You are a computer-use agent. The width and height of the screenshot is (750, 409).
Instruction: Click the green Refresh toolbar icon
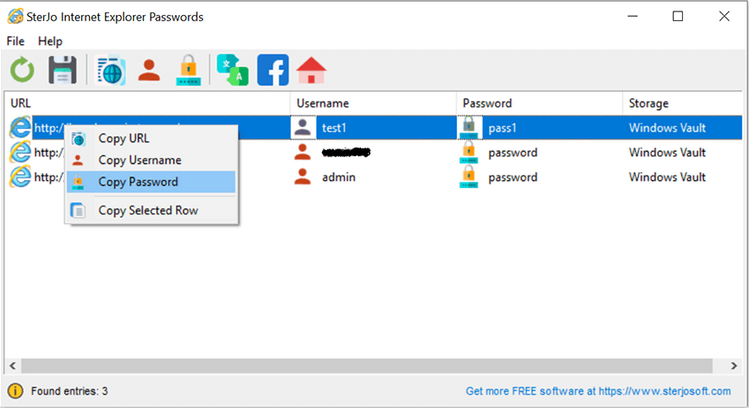[x=22, y=70]
